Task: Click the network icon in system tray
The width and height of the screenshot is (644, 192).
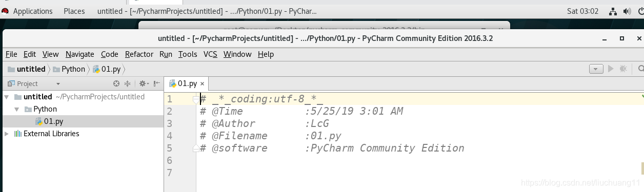Action: (613, 11)
